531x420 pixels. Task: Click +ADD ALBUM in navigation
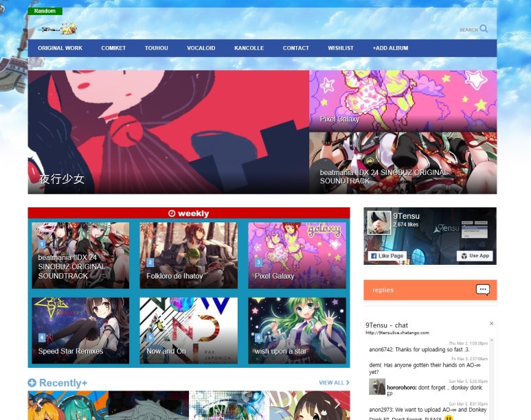pos(390,48)
